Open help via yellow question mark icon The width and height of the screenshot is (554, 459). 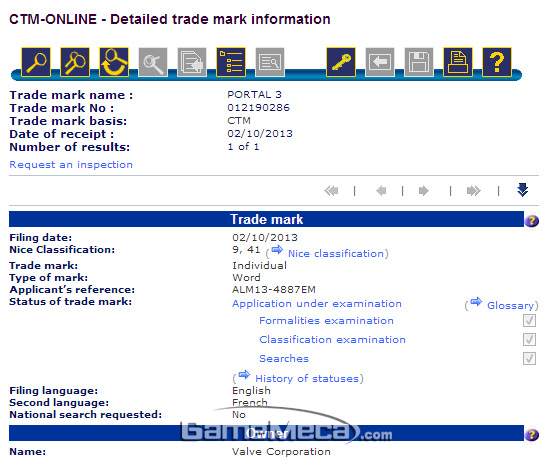click(x=497, y=62)
